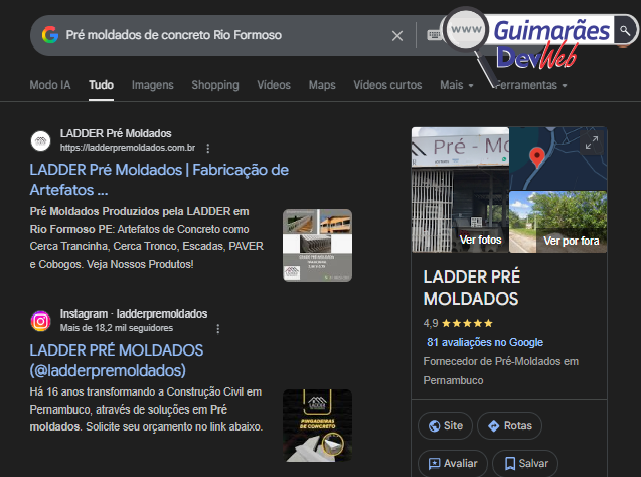The image size is (641, 477).
Task: Click the Avaliar review button
Action: pos(453,464)
